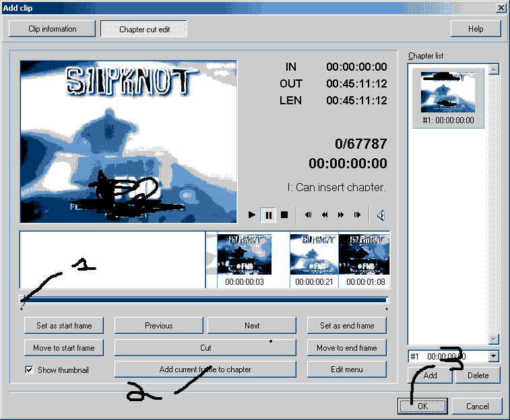Add a chapter with Add button

pyautogui.click(x=430, y=376)
